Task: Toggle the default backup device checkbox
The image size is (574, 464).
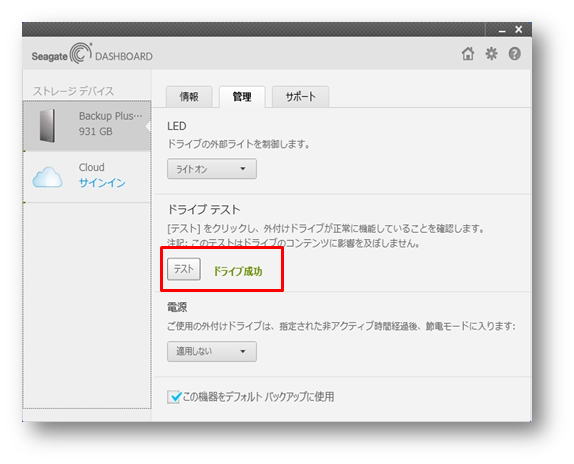Action: click(174, 397)
